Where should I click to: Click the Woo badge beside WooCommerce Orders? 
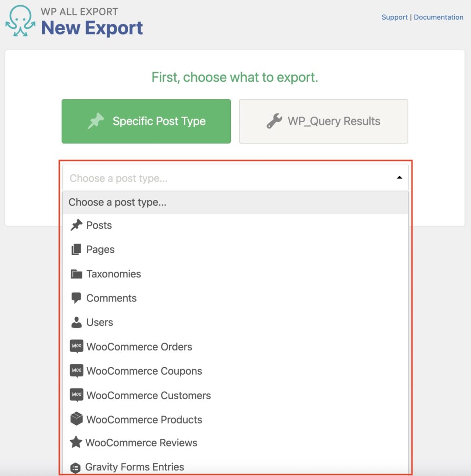pos(77,346)
